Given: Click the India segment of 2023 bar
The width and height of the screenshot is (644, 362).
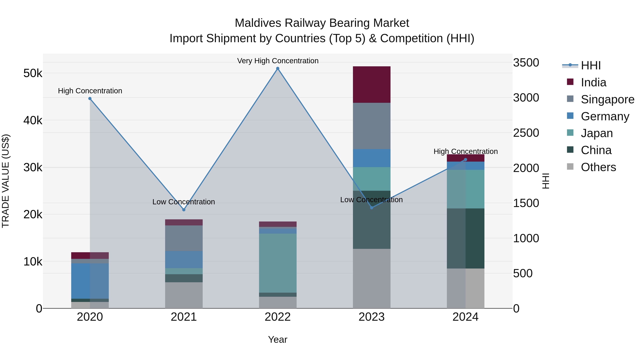Looking at the screenshot, I should (x=372, y=85).
